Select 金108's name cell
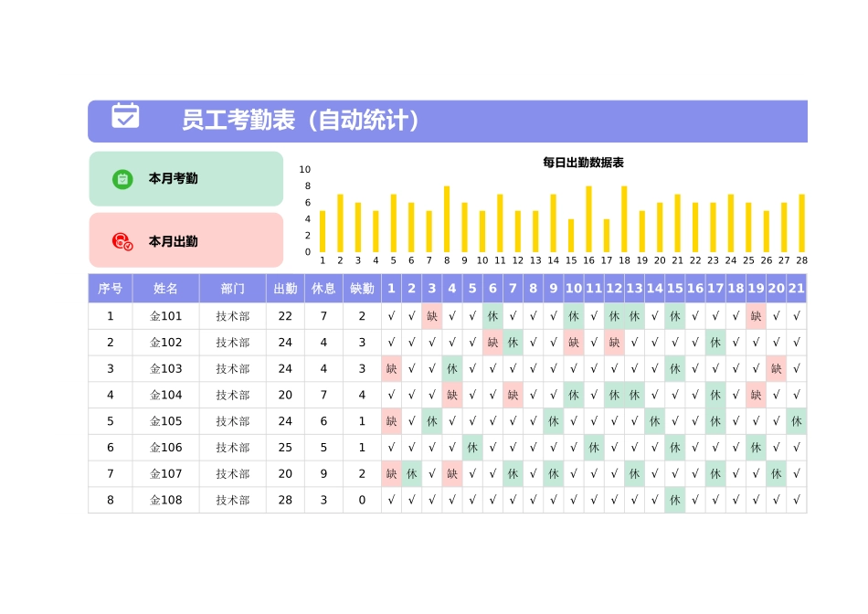 coord(165,500)
